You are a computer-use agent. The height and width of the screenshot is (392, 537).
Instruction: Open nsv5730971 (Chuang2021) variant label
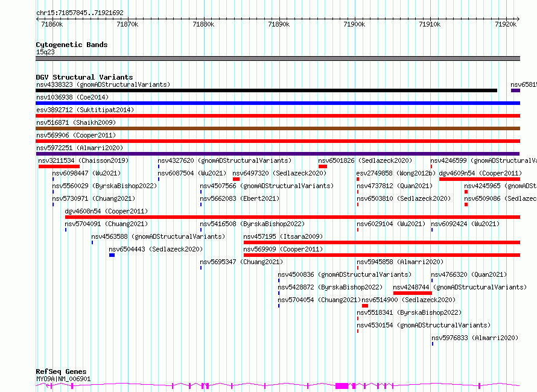pyautogui.click(x=94, y=198)
